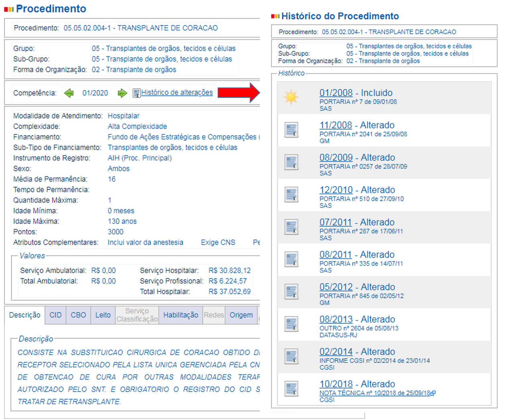Open the 07/2011 history entry link
The width and height of the screenshot is (514, 420).
point(335,222)
